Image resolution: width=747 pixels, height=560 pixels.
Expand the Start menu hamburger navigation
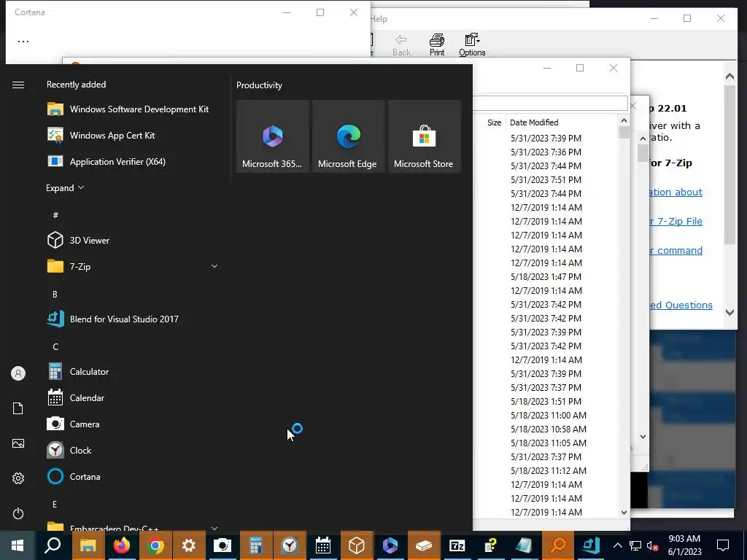tap(18, 85)
